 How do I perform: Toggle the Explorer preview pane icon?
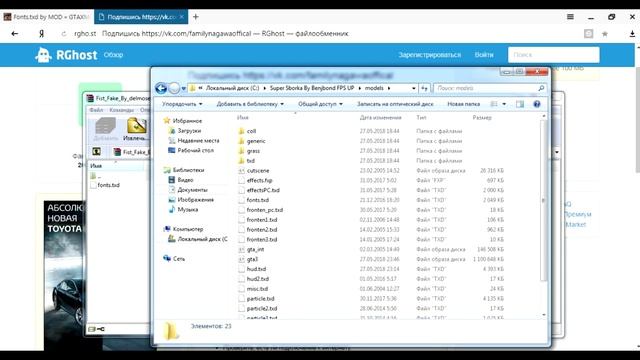tap(520, 104)
